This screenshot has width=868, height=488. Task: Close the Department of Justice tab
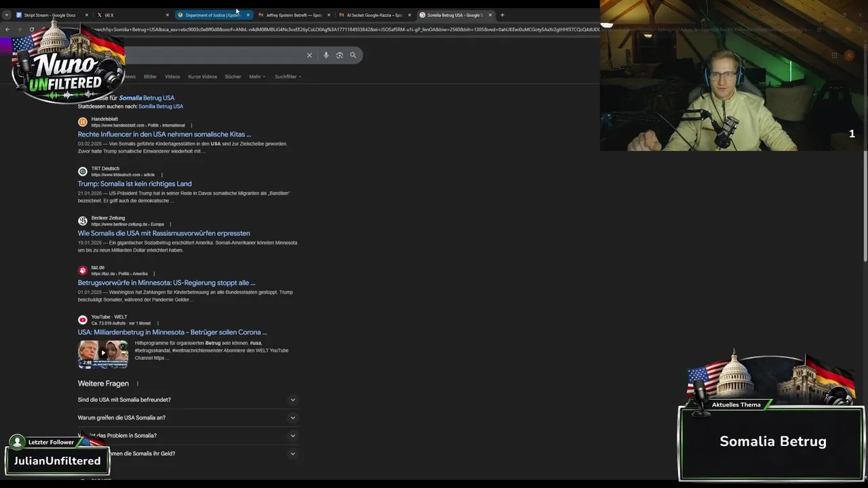click(248, 15)
